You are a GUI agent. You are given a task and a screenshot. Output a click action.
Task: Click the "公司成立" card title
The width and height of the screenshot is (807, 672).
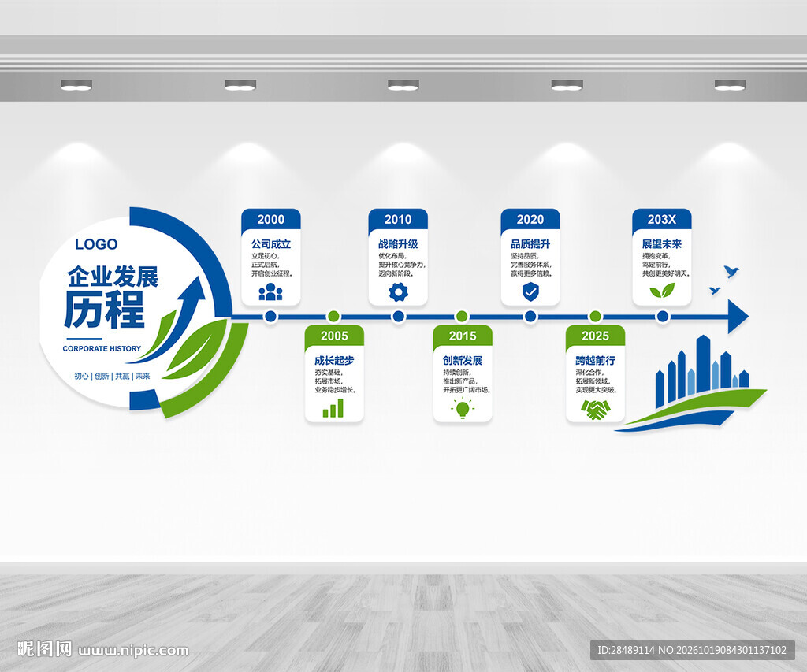(x=271, y=244)
